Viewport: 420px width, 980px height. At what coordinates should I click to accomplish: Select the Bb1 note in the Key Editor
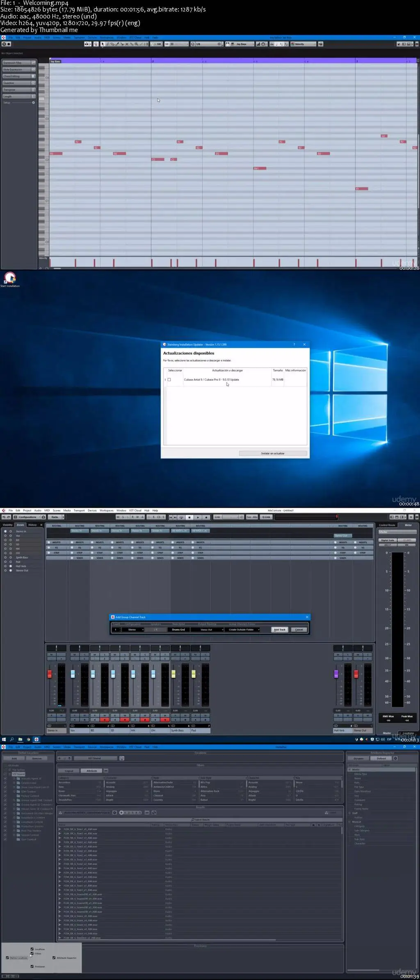260,168
